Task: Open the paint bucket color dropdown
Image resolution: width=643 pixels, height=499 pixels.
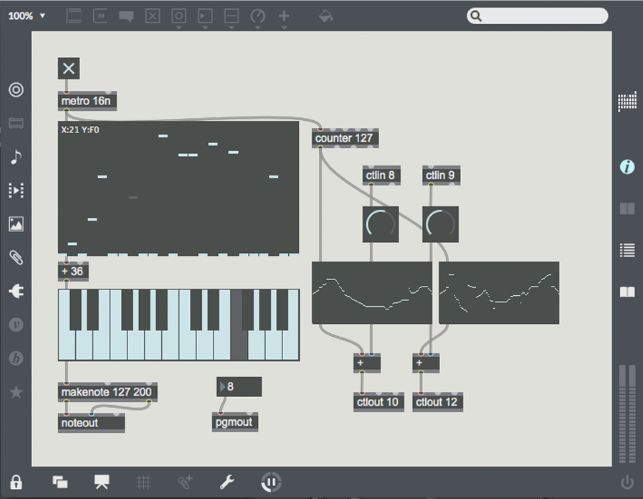Action: click(x=326, y=16)
